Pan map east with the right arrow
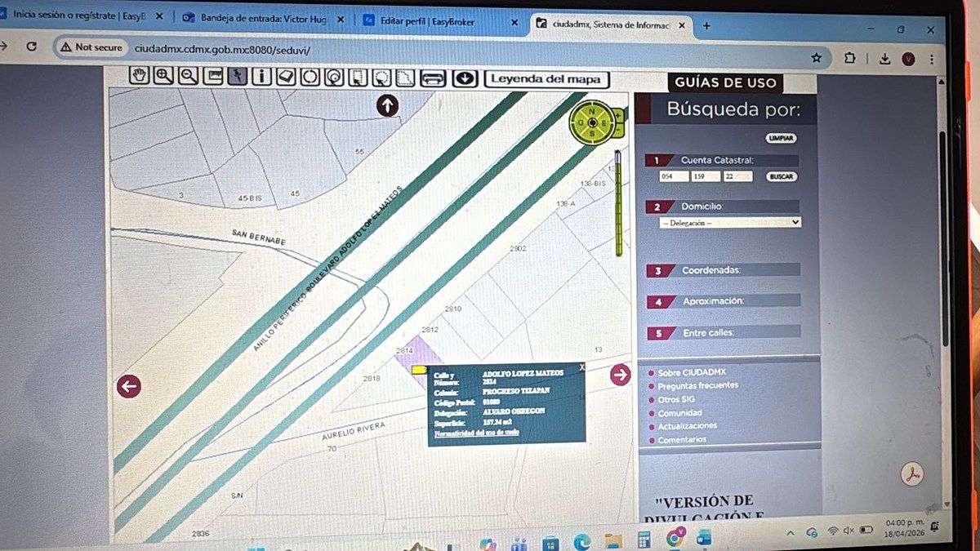 point(620,375)
